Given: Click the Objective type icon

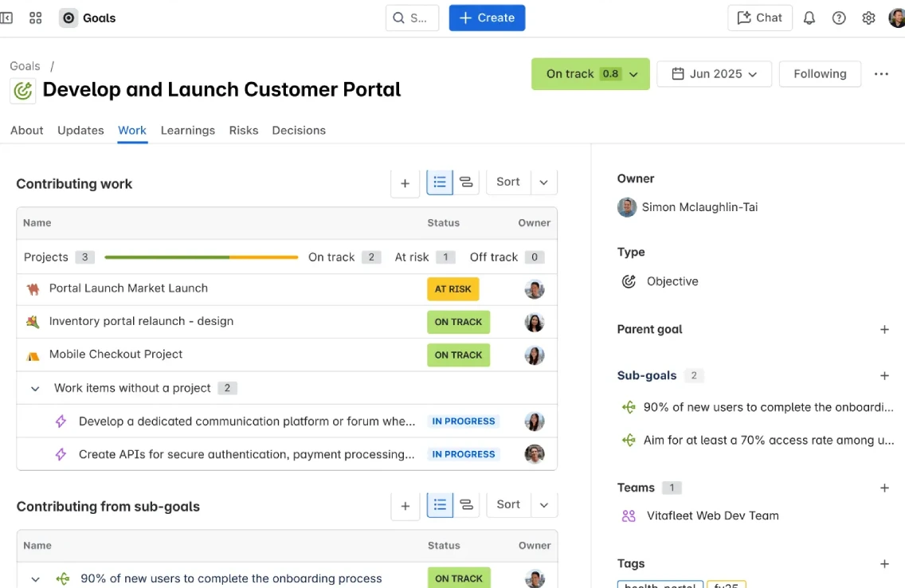Looking at the screenshot, I should click(629, 281).
